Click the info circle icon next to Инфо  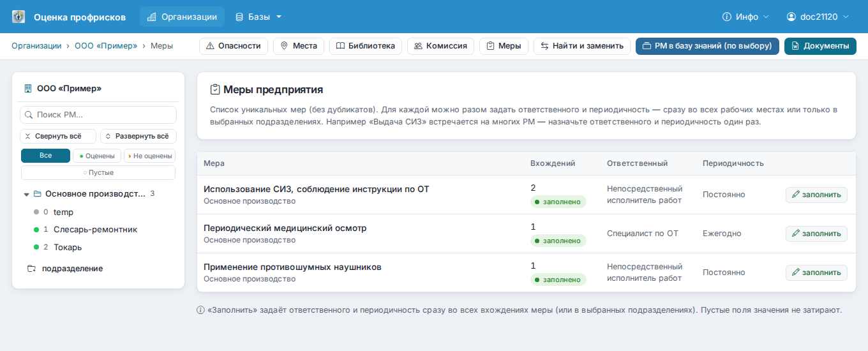[x=726, y=17]
